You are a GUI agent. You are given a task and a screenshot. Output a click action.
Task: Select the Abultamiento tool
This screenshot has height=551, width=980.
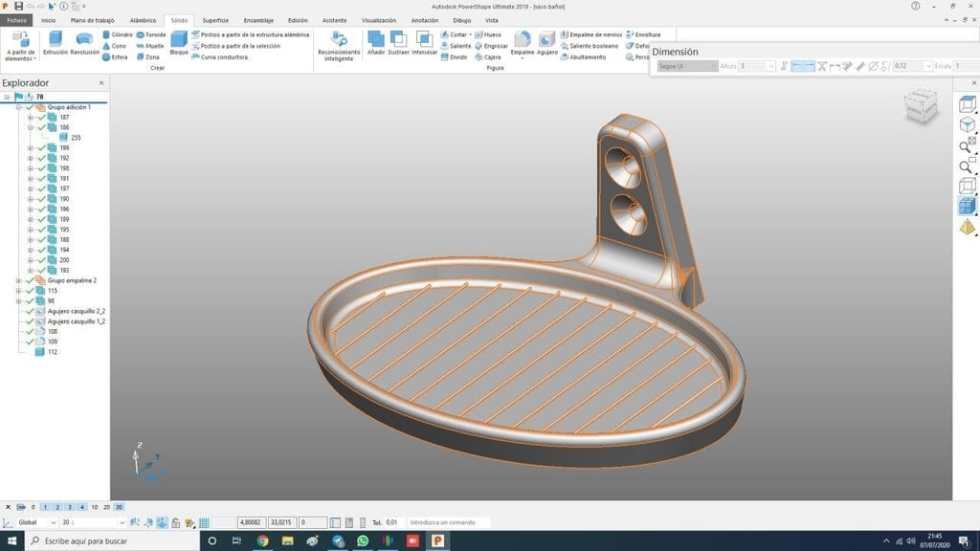(x=583, y=56)
